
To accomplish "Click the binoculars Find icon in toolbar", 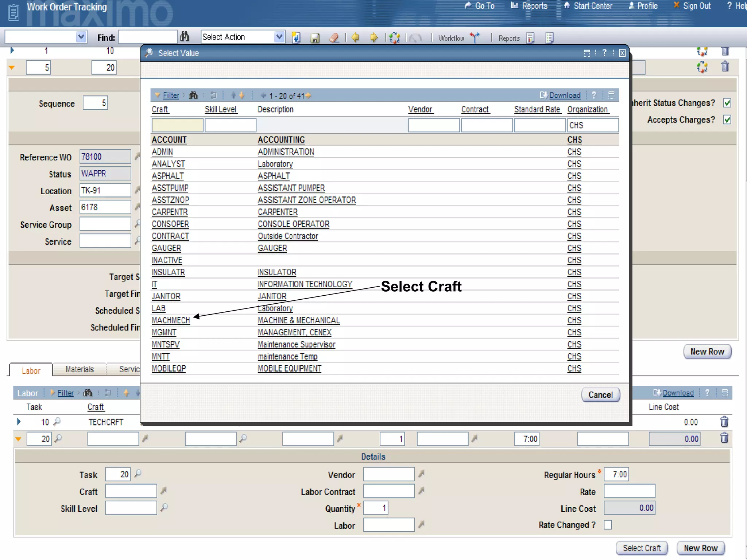I will [x=185, y=37].
